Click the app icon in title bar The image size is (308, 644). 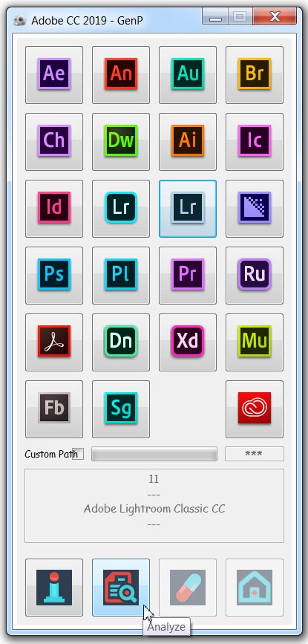click(20, 21)
